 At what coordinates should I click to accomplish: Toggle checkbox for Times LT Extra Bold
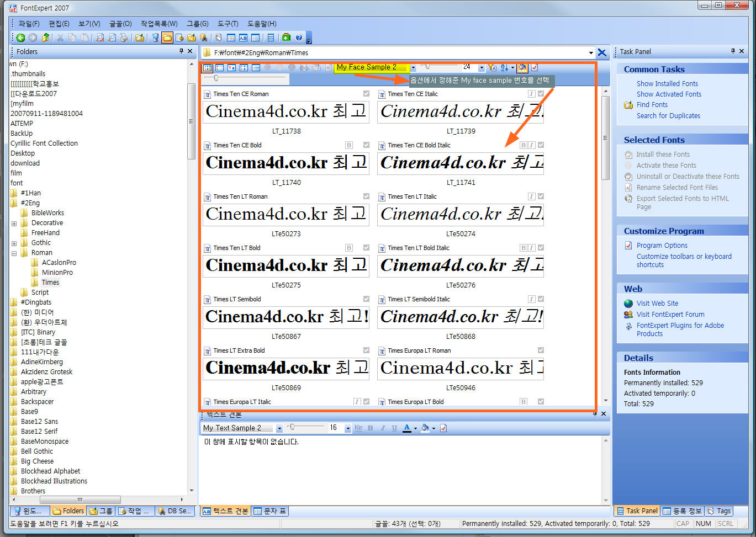[366, 350]
